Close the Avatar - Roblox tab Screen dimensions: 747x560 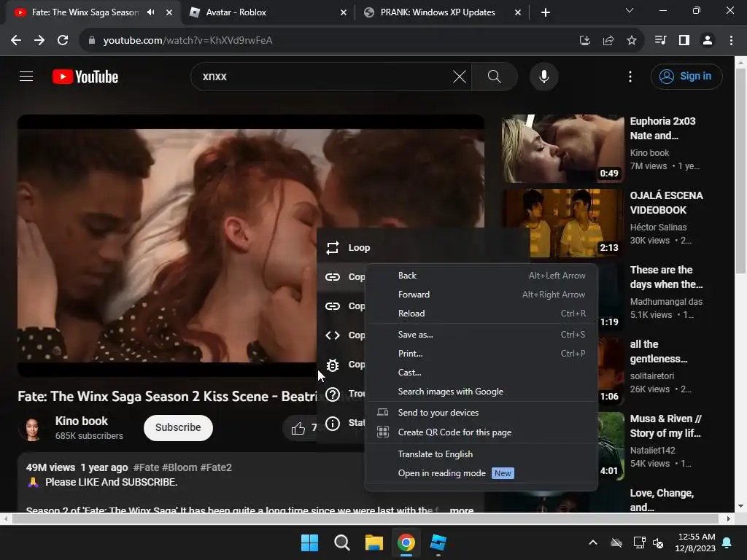tap(344, 12)
